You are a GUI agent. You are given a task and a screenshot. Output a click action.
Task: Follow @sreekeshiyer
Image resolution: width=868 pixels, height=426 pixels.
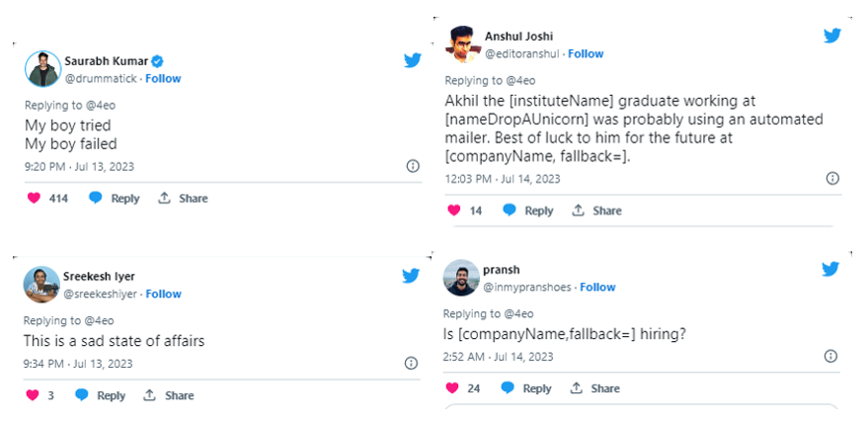[x=164, y=294]
